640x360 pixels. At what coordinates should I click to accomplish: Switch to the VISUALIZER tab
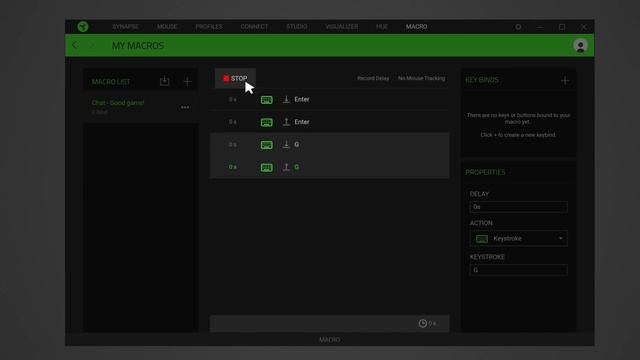click(x=342, y=27)
